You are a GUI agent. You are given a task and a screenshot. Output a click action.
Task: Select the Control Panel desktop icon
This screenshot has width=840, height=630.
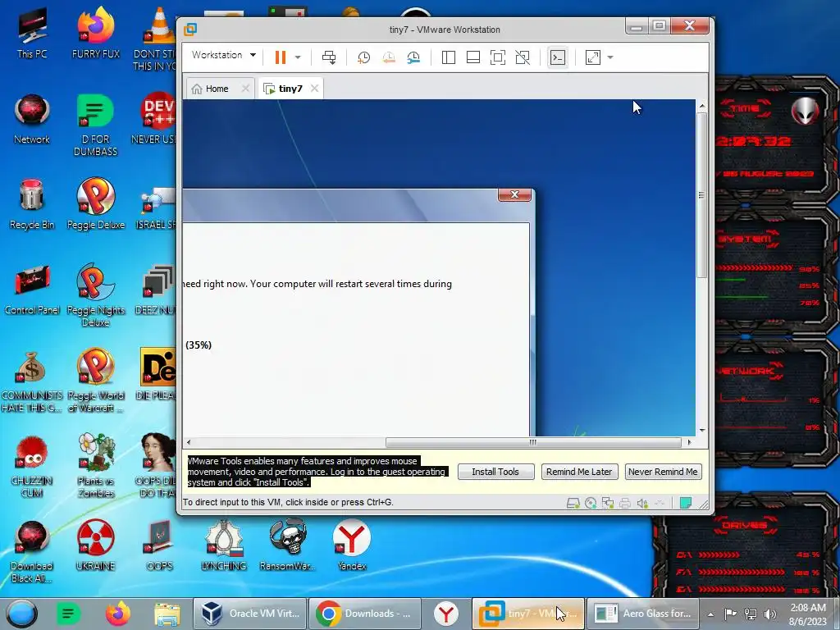[32, 290]
